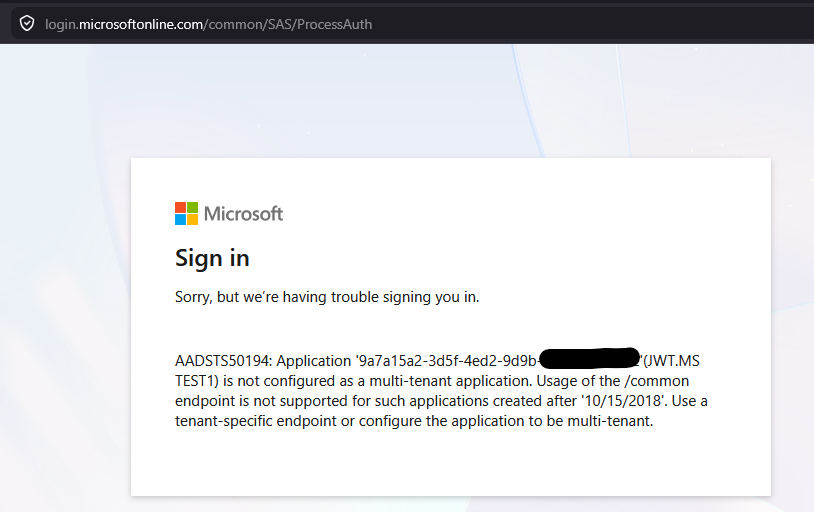This screenshot has height=512, width=814.
Task: Click the shield security icon in address bar
Action: (x=27, y=24)
